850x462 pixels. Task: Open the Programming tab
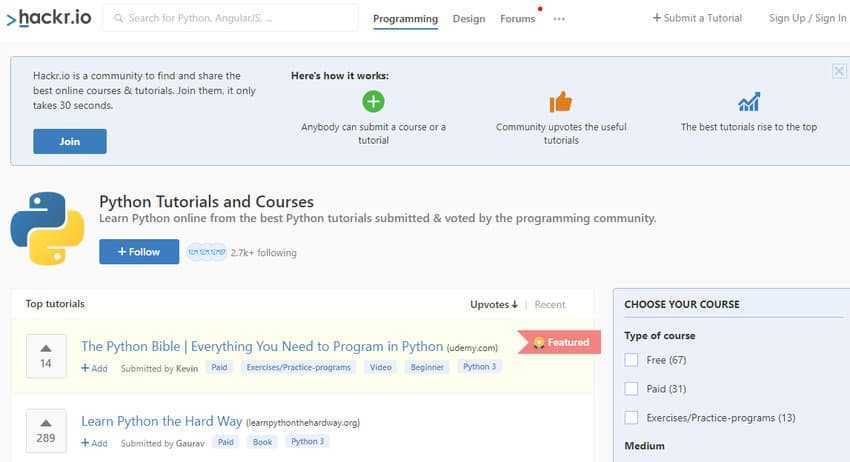(405, 19)
